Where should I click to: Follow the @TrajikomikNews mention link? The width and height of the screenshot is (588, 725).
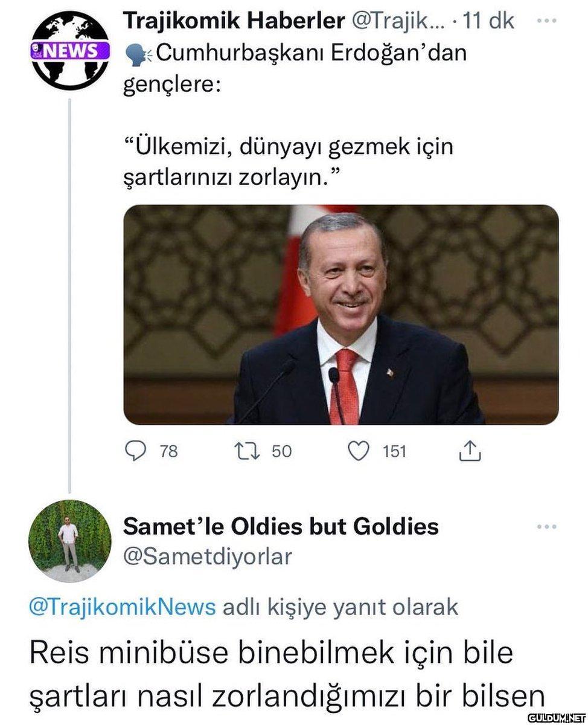coord(123,607)
